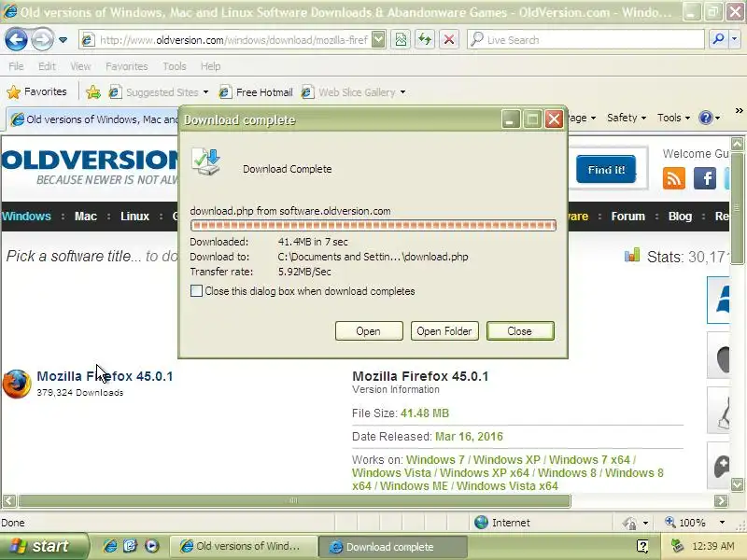Click the Favorites star button
The height and width of the screenshot is (560, 747).
37,91
